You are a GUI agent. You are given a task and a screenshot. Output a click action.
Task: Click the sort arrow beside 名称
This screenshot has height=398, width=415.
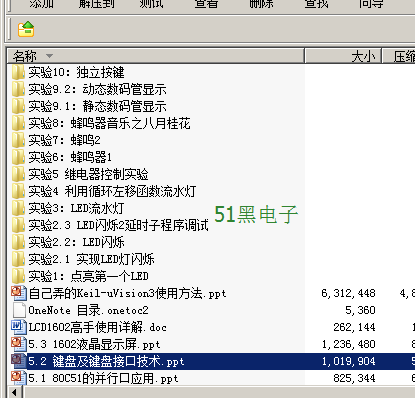tap(49, 56)
